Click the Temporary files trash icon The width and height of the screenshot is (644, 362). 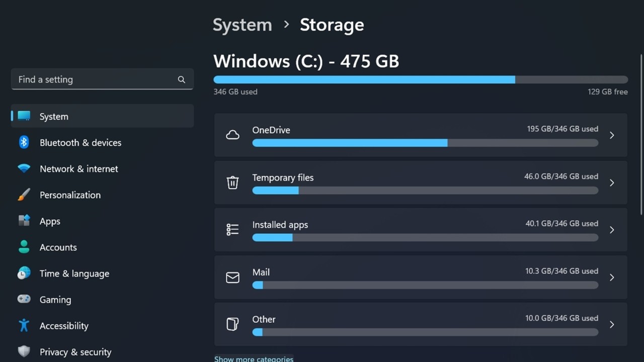[232, 183]
